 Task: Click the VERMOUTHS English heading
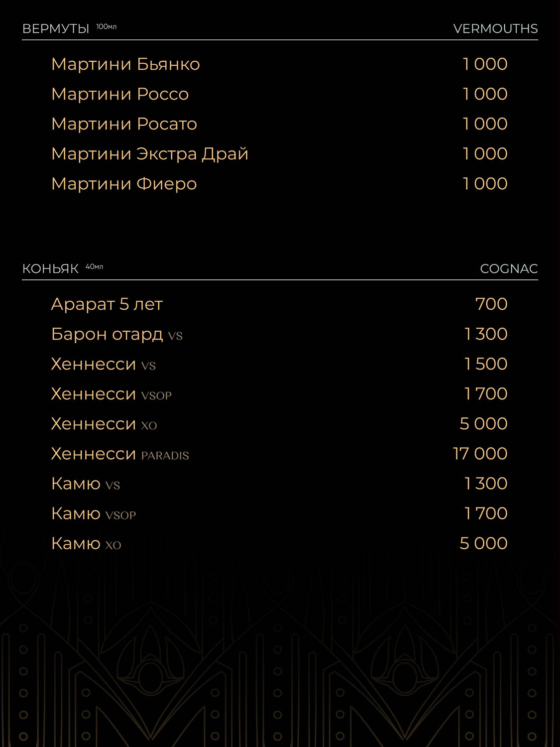pyautogui.click(x=495, y=28)
